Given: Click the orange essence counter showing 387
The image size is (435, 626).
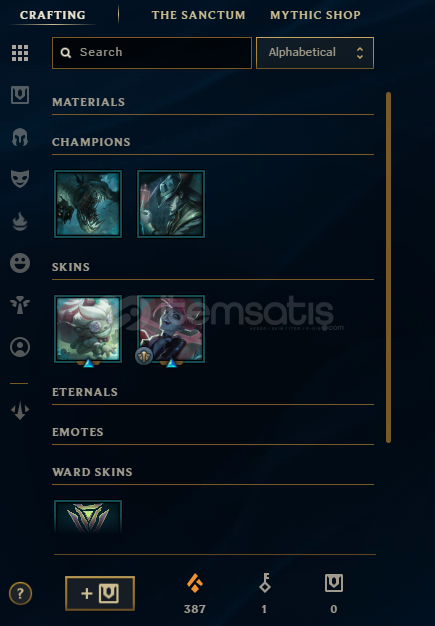Looking at the screenshot, I should tap(195, 594).
